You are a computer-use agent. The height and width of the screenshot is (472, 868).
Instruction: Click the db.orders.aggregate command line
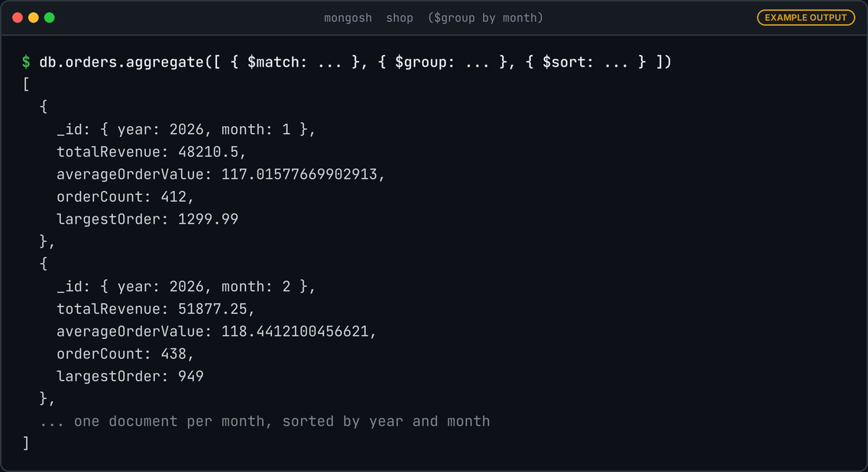[355, 63]
